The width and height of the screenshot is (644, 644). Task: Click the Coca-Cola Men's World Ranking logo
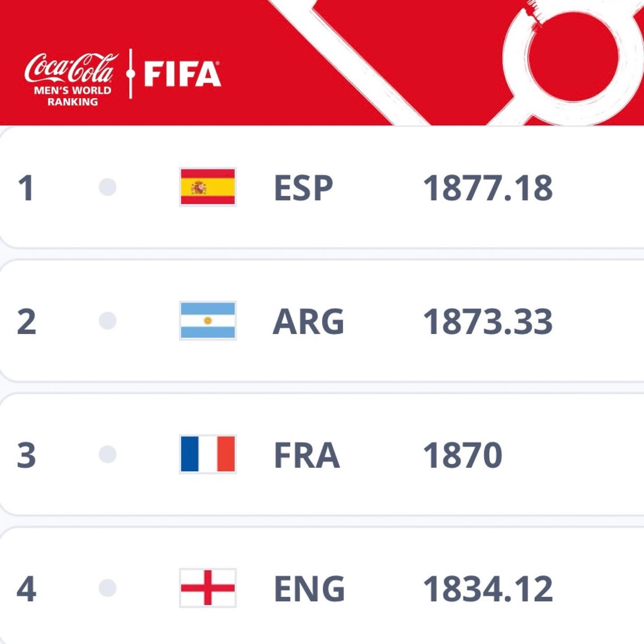click(x=72, y=79)
